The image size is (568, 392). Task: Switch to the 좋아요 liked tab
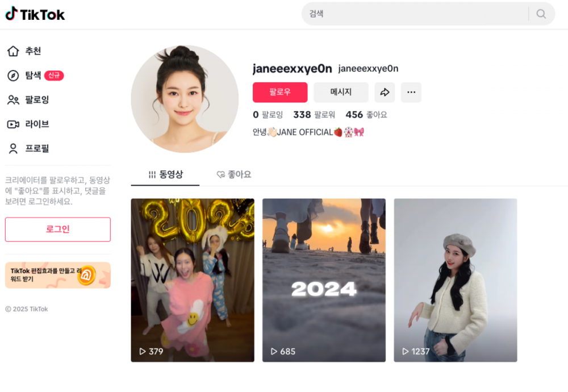click(x=233, y=174)
